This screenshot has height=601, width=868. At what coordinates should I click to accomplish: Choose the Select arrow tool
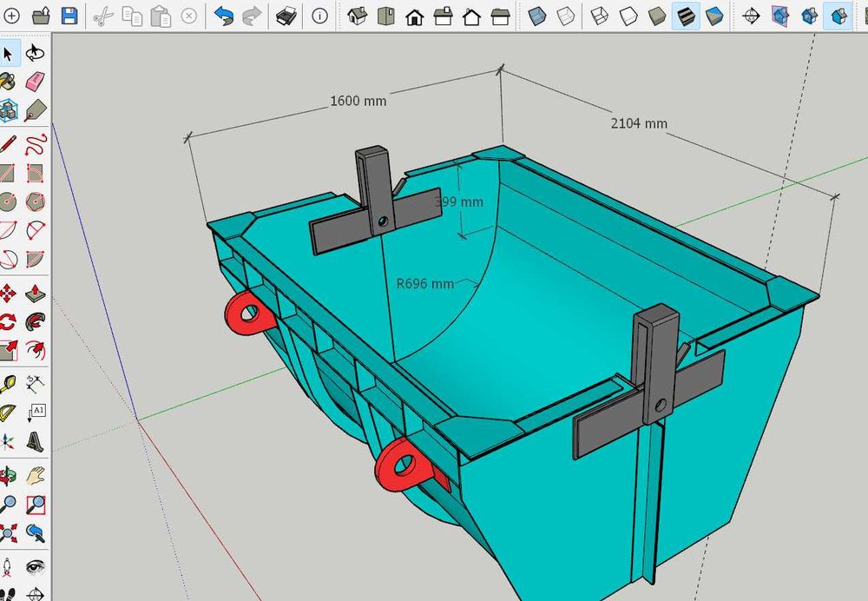point(8,54)
